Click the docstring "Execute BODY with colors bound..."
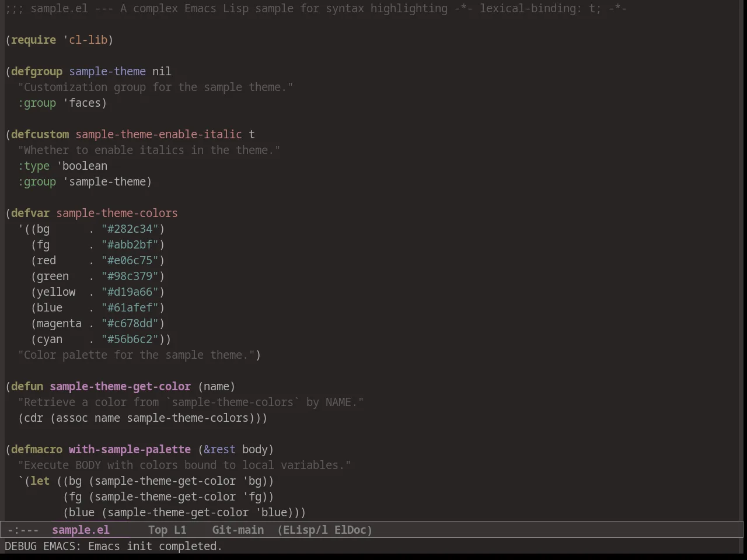The image size is (747, 560). [184, 465]
